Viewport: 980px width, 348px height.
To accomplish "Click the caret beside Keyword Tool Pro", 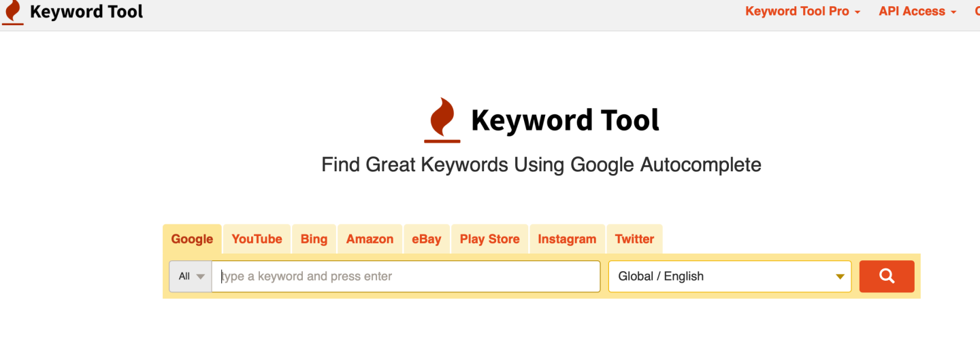I will [x=857, y=12].
